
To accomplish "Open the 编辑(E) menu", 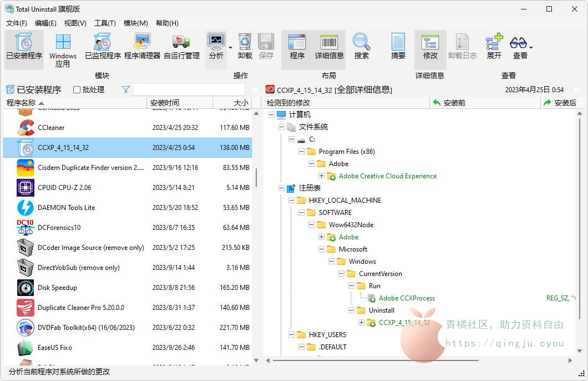I will point(45,23).
